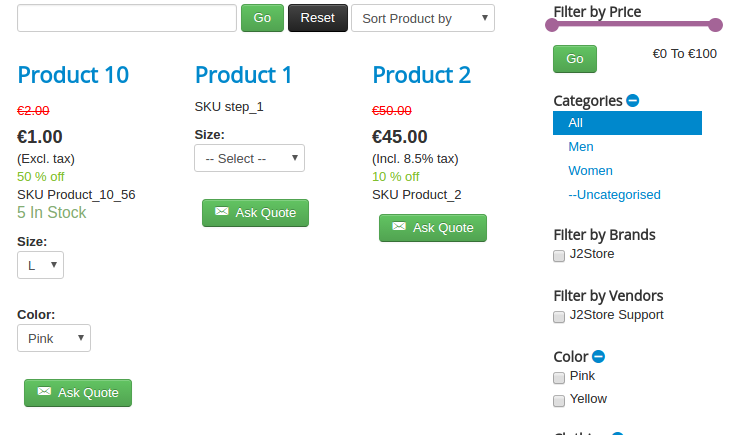
Task: Click envelope icon on Product 1 quote button
Action: pyautogui.click(x=222, y=212)
